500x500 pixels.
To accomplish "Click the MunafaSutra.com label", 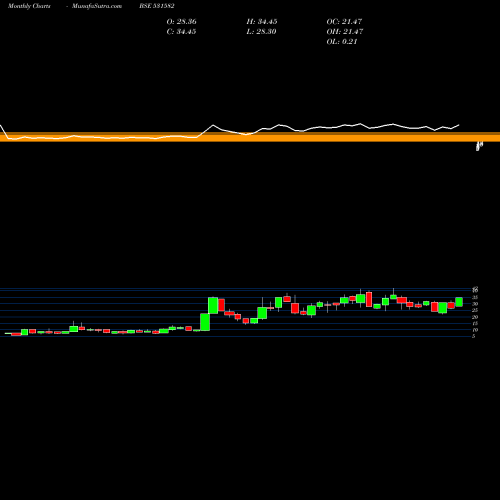I will (97, 6).
